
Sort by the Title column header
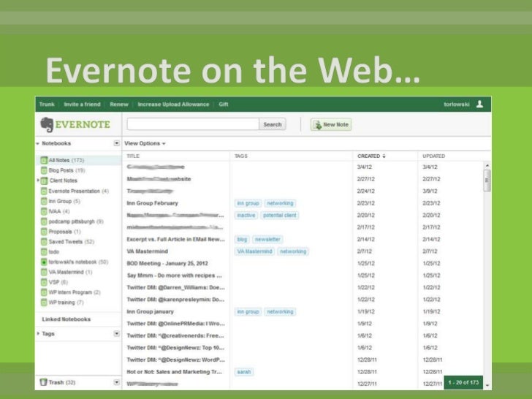[x=133, y=156]
